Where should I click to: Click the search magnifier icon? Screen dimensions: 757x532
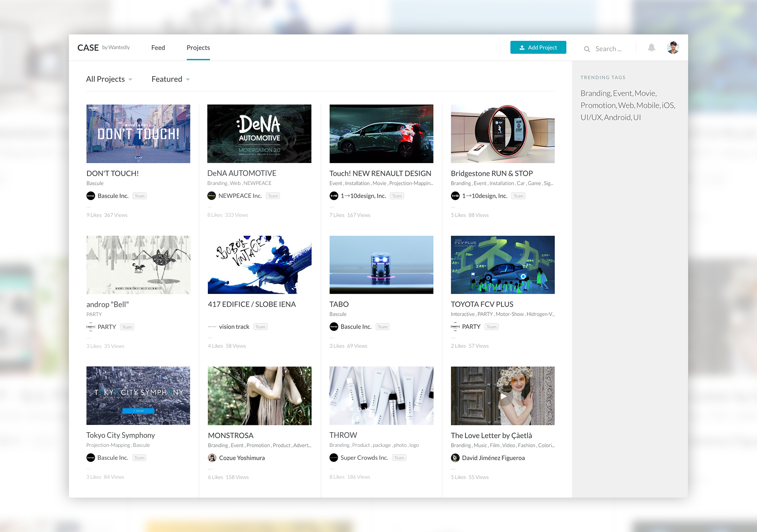[587, 49]
